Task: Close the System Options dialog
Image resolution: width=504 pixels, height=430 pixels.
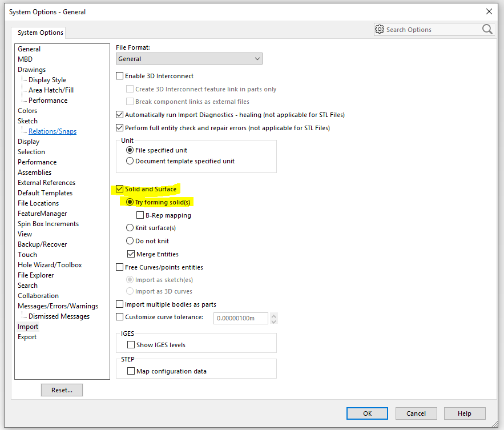Action: (489, 11)
